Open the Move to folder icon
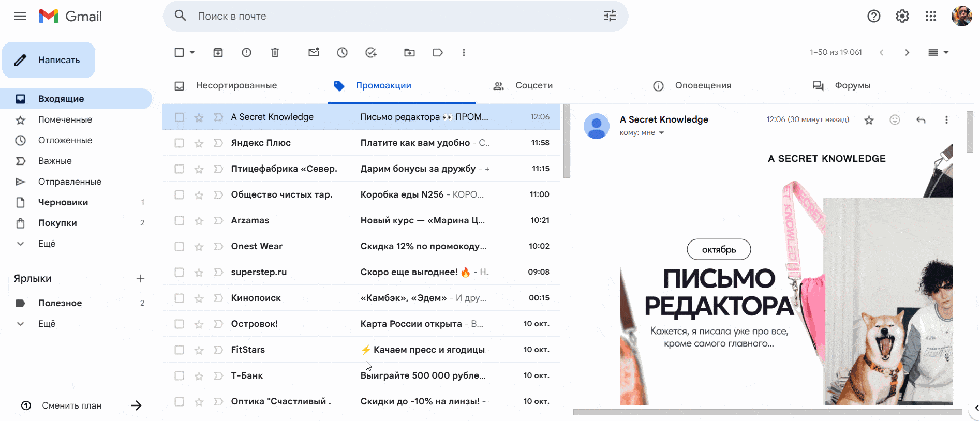 click(409, 52)
